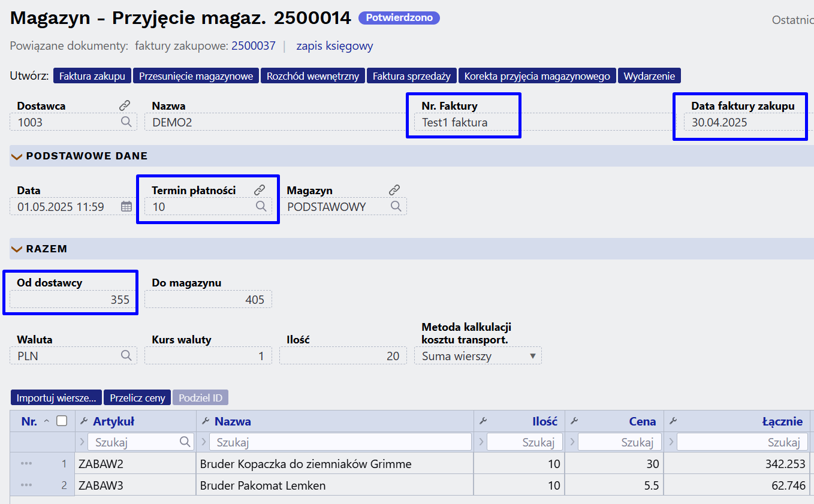Open wrench settings for Artykuł column
This screenshot has height=504, width=814.
84,421
